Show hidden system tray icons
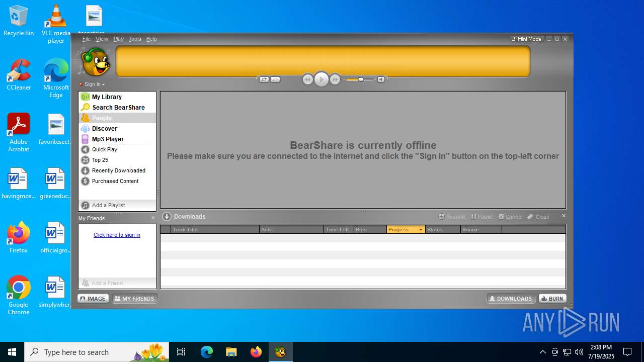The image size is (644, 362). pos(542,352)
